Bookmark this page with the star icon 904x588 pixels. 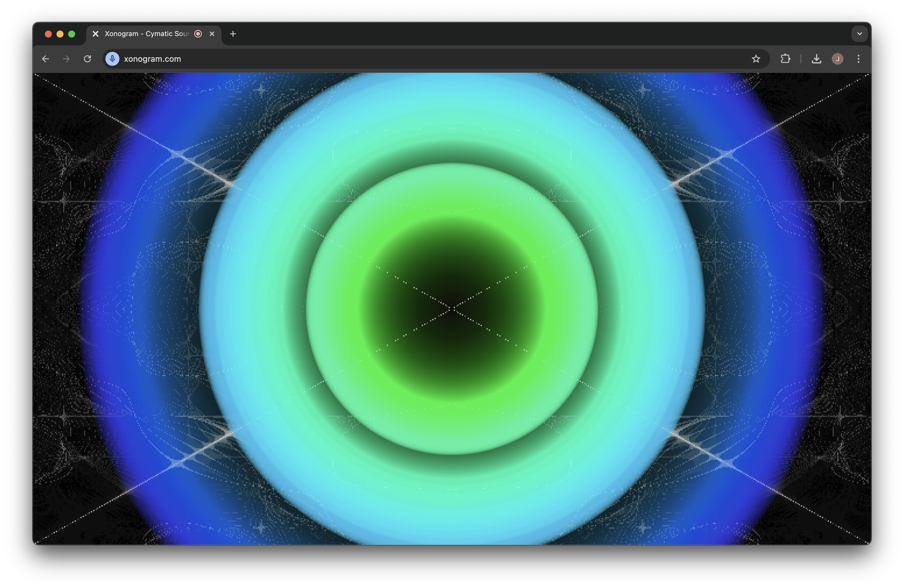pyautogui.click(x=756, y=59)
